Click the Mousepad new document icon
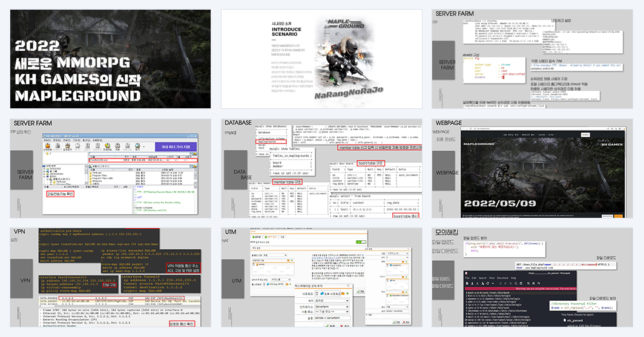644x337 pixels. [x=467, y=283]
